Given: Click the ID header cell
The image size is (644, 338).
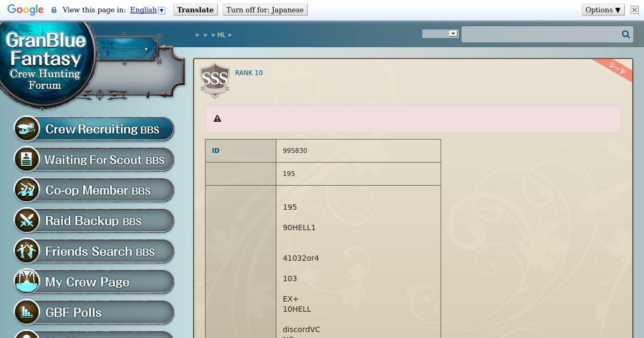Looking at the screenshot, I should pos(240,151).
